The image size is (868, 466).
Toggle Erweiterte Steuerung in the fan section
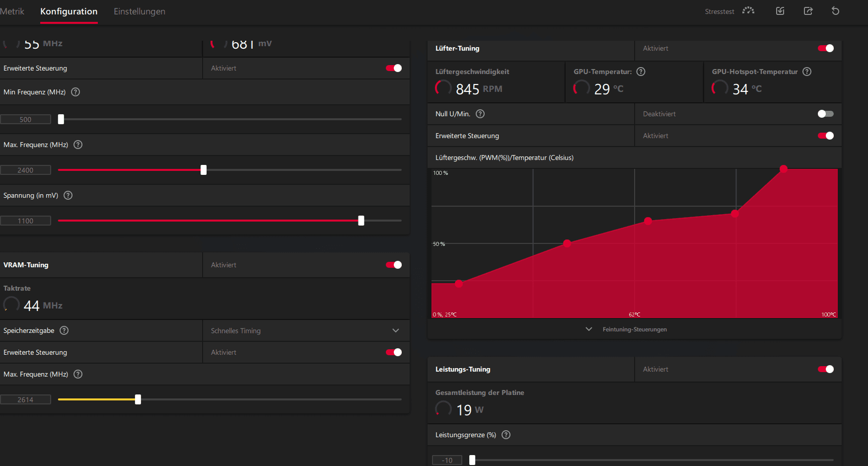[826, 136]
